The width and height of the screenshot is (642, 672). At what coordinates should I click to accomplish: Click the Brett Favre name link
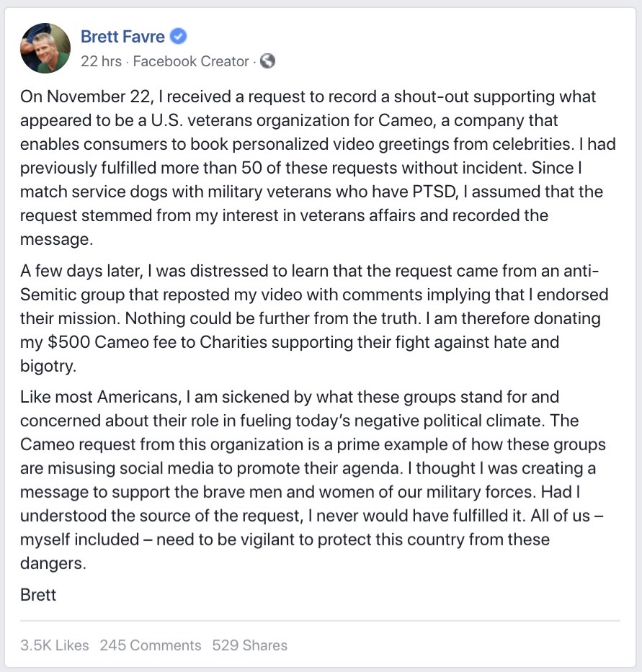(x=122, y=37)
